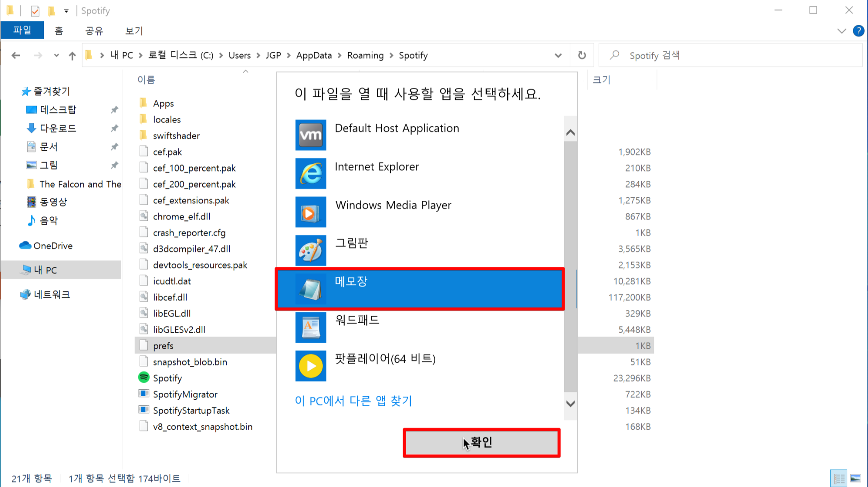Switch to the 보기 ribbon tab

134,30
